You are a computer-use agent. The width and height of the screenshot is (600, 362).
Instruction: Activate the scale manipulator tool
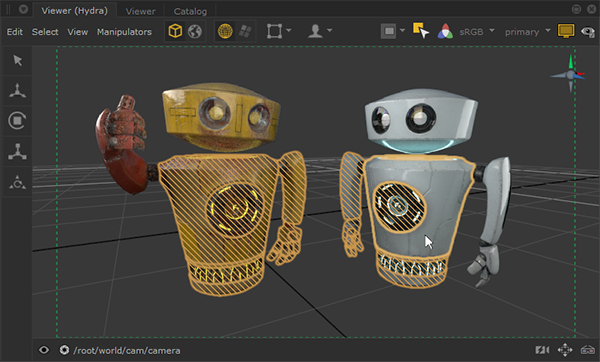pos(17,152)
